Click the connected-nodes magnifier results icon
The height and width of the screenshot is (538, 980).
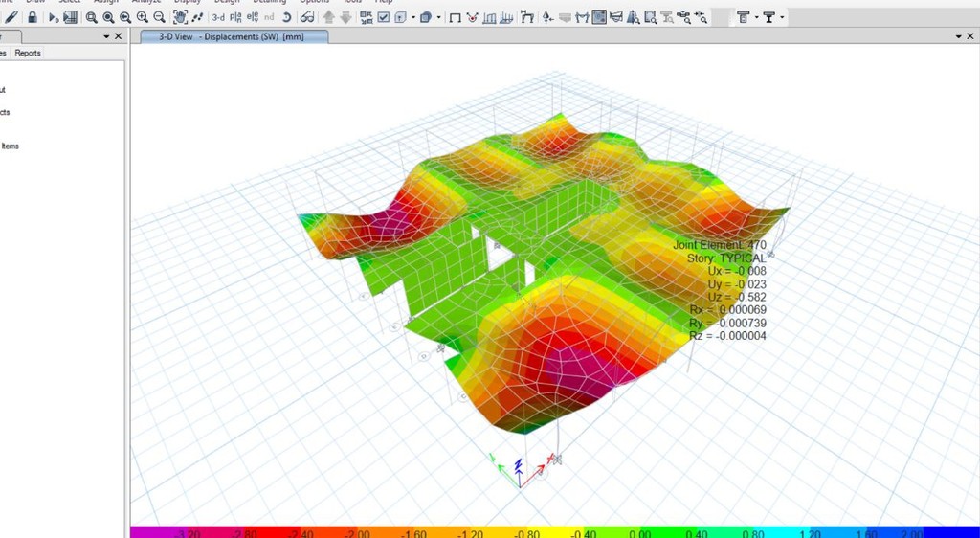tap(683, 17)
